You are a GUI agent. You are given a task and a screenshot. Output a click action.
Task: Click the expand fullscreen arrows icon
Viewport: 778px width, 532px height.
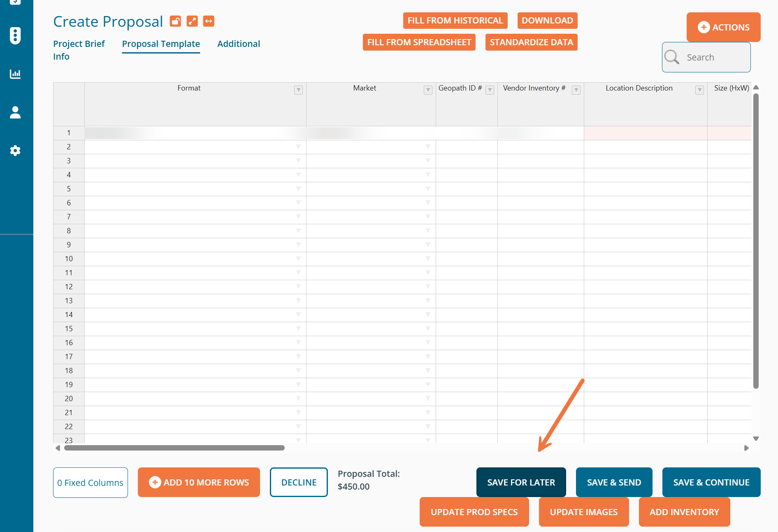coord(192,21)
